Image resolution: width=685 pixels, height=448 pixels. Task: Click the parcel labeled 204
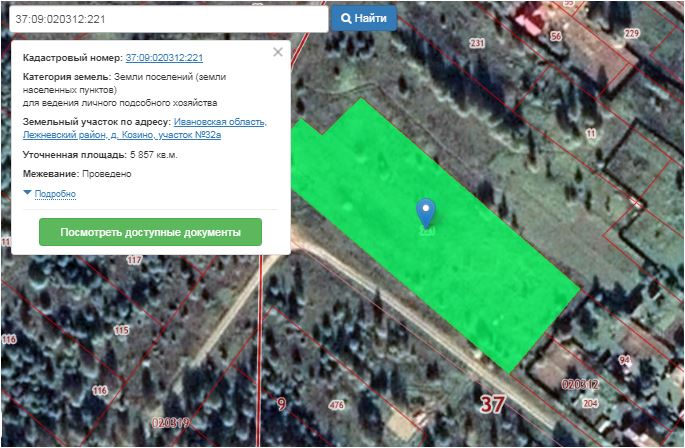[590, 403]
